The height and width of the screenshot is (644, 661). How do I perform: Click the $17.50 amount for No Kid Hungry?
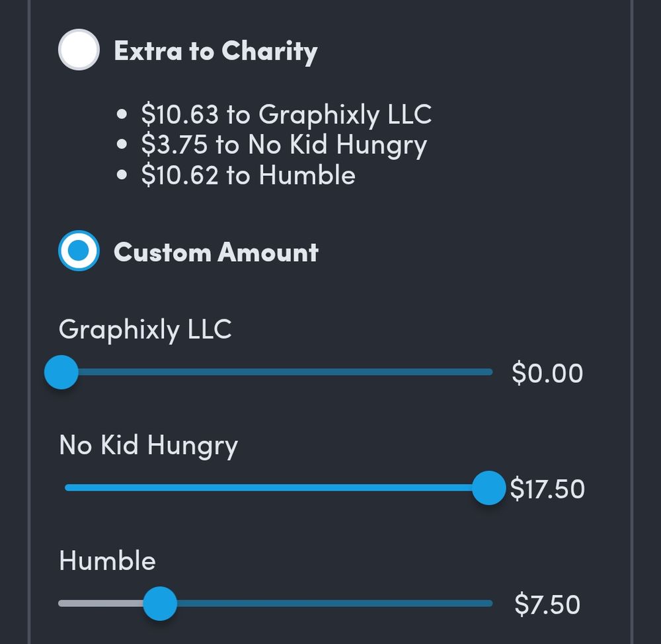548,489
